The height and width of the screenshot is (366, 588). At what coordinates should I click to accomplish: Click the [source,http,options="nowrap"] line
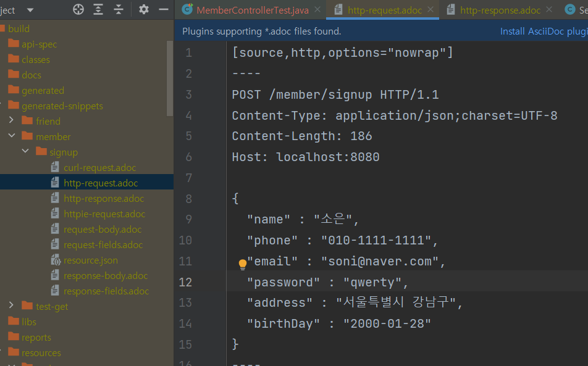[x=342, y=53]
